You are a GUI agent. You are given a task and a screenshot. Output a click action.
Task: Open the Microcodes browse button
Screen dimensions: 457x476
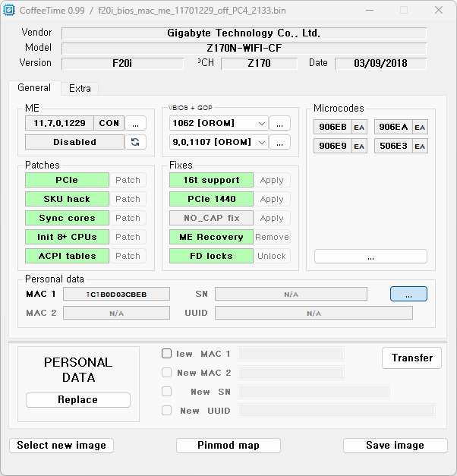(x=370, y=257)
